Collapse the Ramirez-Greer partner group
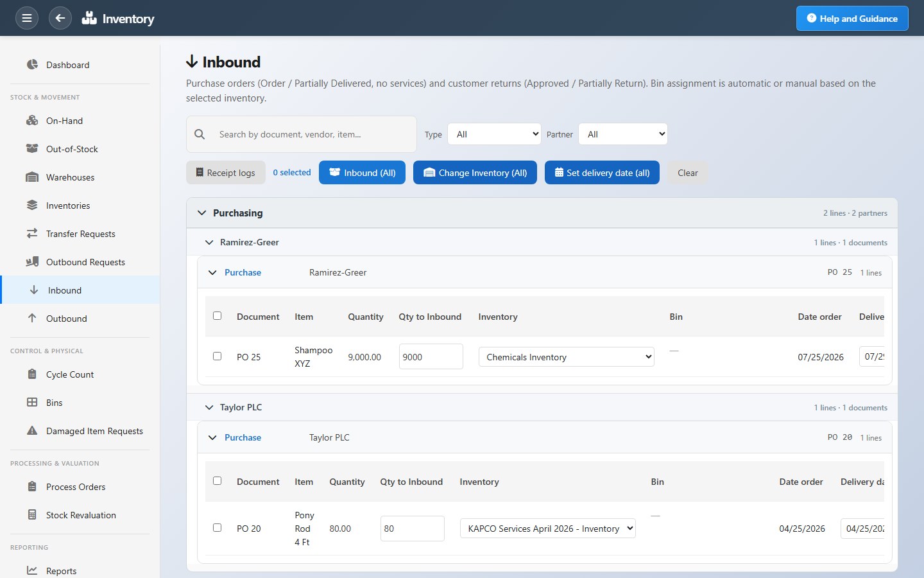The height and width of the screenshot is (578, 924). pos(209,242)
